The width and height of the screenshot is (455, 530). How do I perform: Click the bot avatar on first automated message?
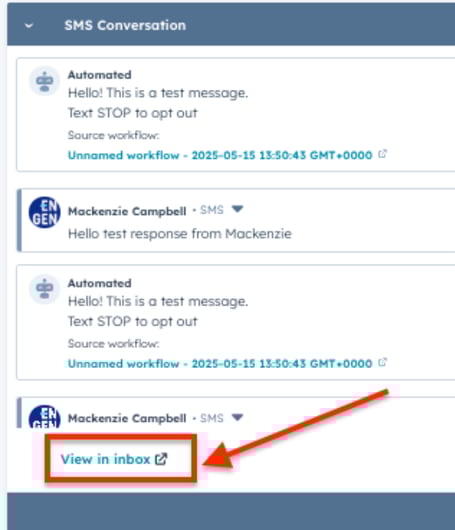coord(44,81)
